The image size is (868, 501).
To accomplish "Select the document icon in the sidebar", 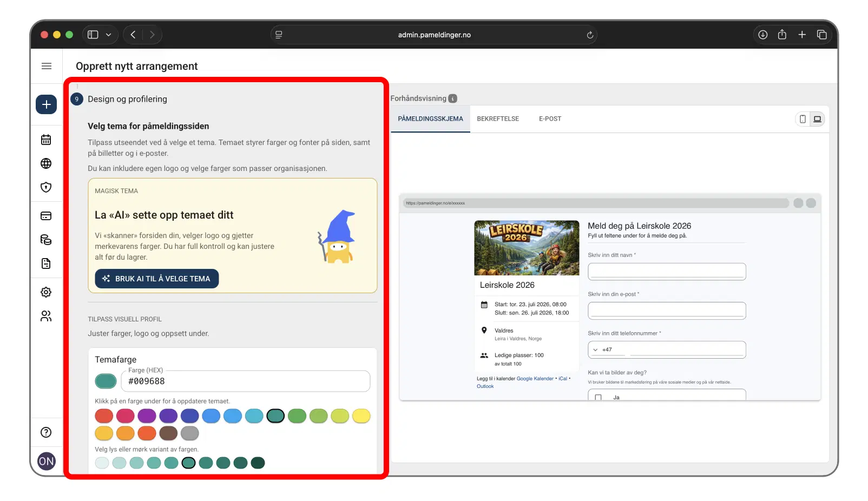I will [46, 263].
